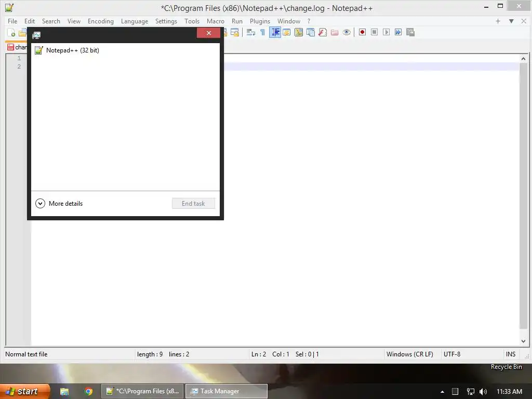This screenshot has width=532, height=399.
Task: Open the Edit menu
Action: click(30, 21)
